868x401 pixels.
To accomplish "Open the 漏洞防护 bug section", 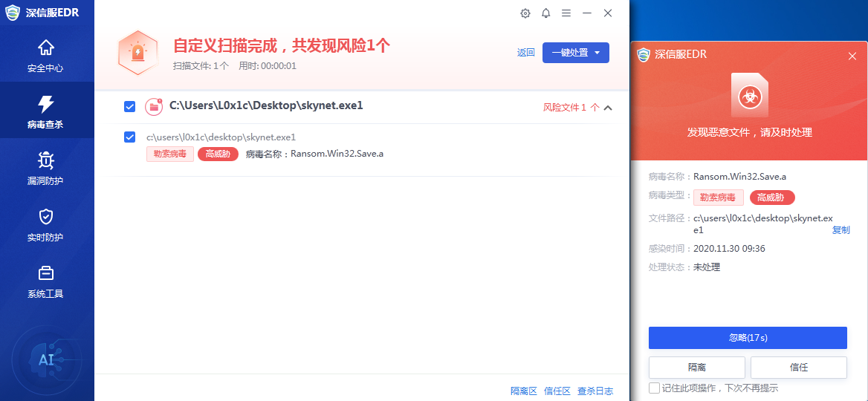I will pyautogui.click(x=46, y=168).
